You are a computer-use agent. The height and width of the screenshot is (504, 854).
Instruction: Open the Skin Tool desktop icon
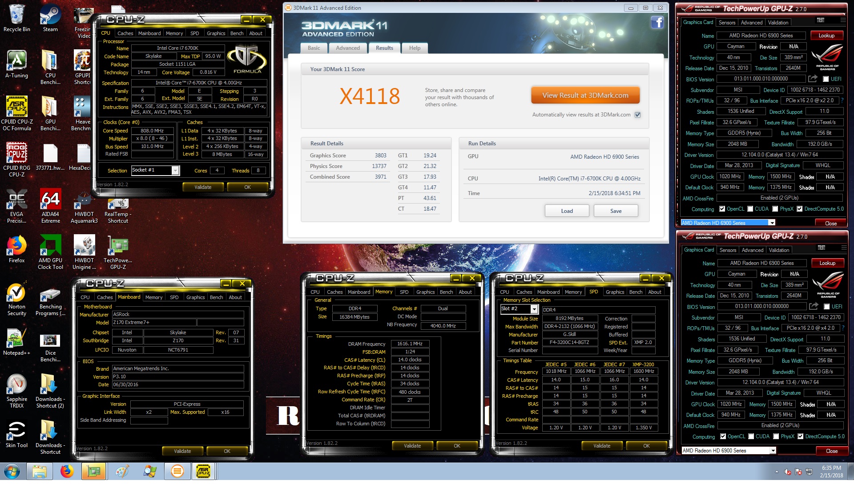click(17, 434)
